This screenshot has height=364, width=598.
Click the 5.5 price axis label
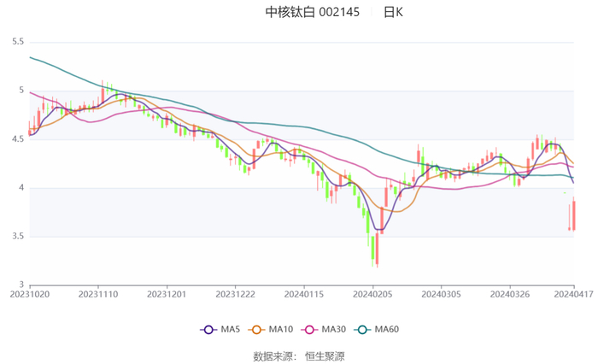(18, 41)
